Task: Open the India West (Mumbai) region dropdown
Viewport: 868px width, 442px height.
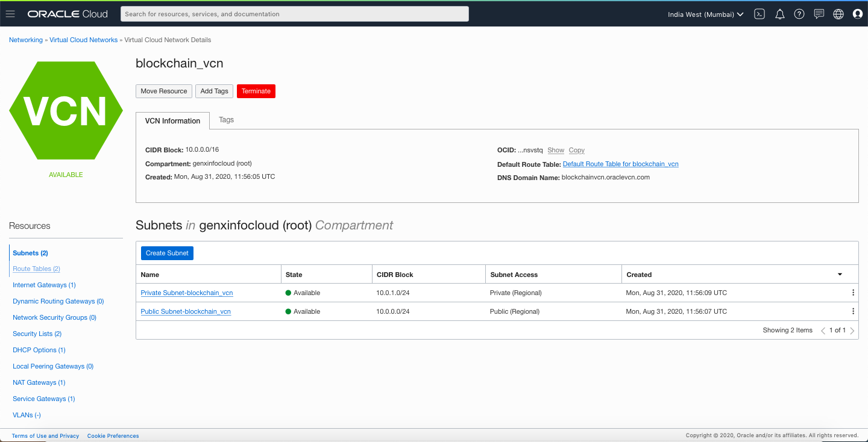Action: click(705, 14)
